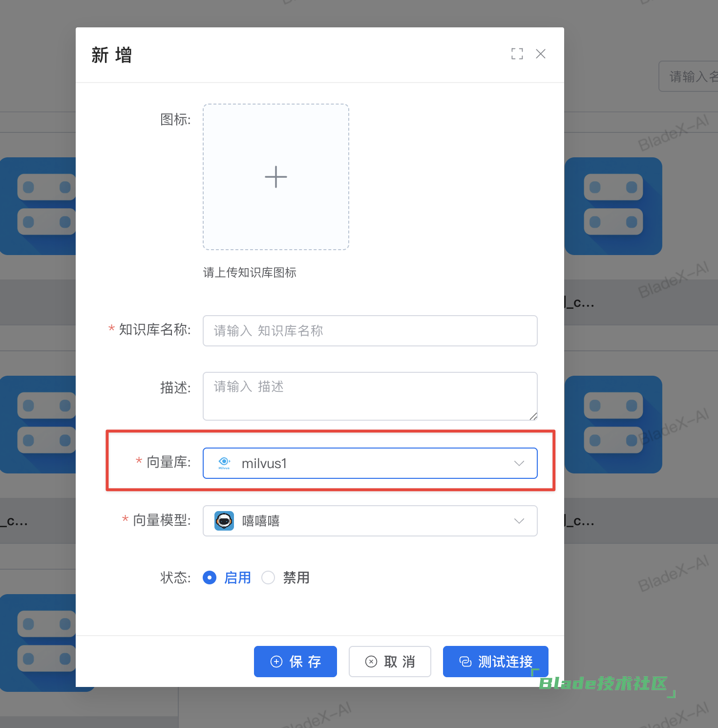Click the top-right knowledge base card icon behind the dialog
The height and width of the screenshot is (728, 718).
click(x=613, y=206)
